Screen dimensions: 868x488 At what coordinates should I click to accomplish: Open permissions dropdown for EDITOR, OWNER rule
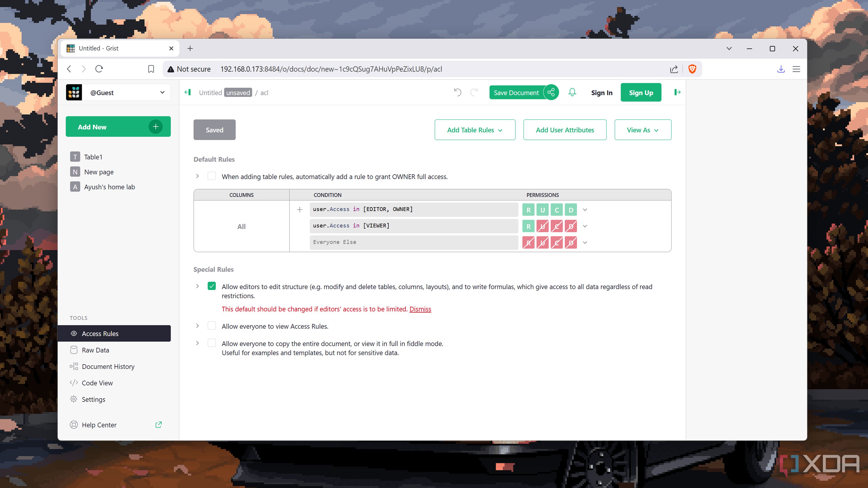585,210
